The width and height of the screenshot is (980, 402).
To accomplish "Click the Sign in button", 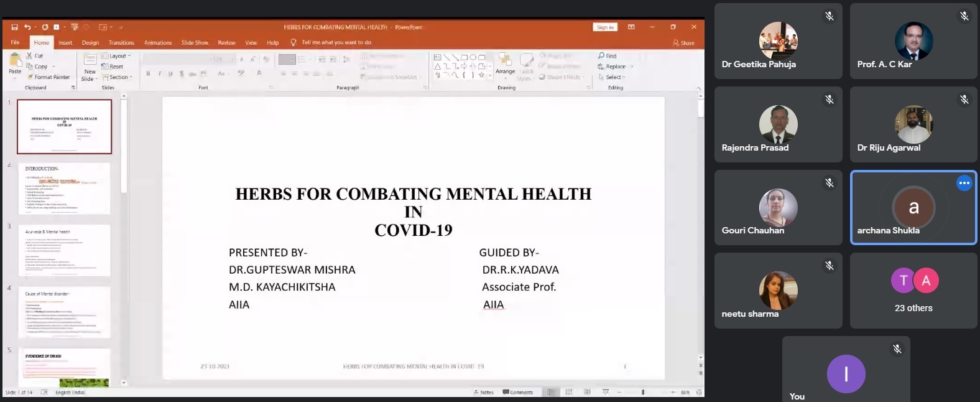I will pos(605,27).
